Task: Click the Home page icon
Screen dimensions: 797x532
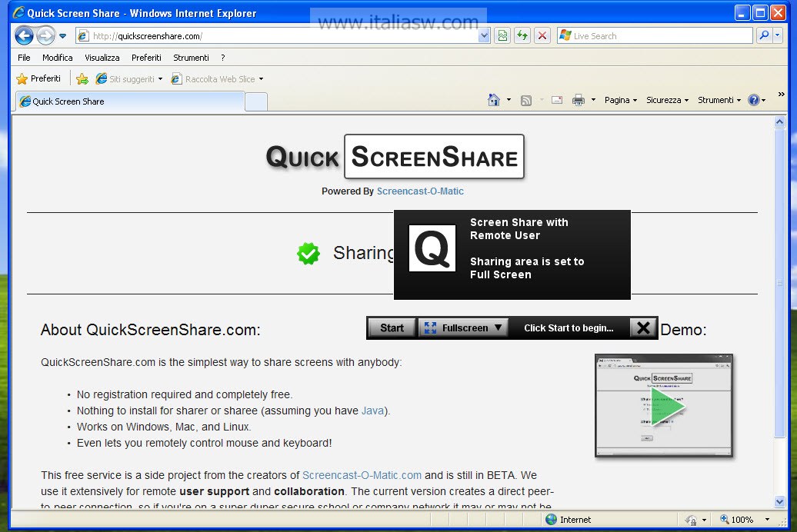Action: point(494,100)
